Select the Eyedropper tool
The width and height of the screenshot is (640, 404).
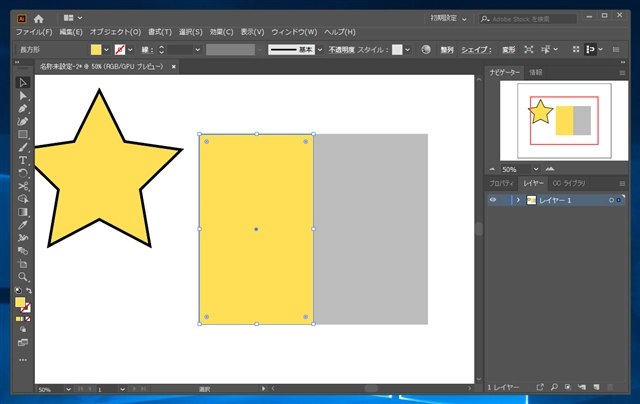click(x=23, y=225)
